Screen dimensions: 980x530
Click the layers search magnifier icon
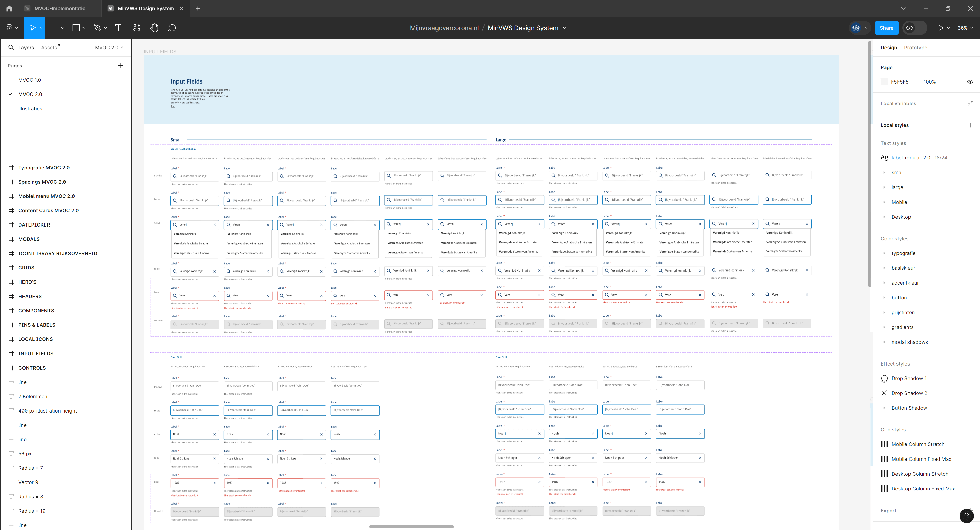pos(11,47)
